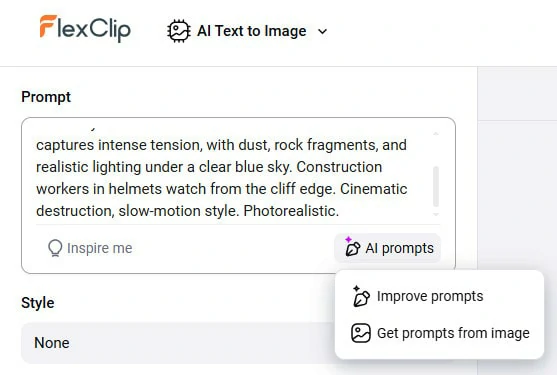Click the prompt box scrollbar thumb

pos(436,186)
